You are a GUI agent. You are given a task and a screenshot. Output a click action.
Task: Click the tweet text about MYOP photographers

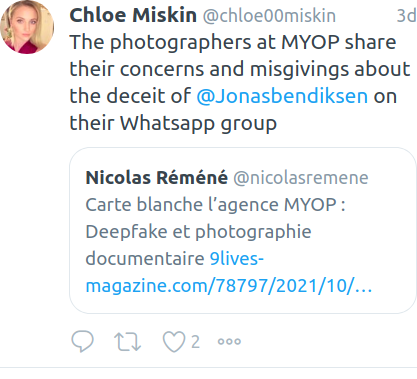(x=240, y=83)
